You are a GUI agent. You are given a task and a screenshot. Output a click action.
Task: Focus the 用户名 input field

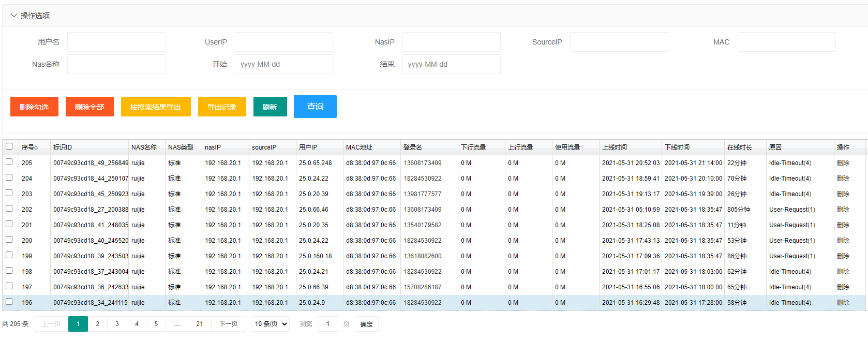pyautogui.click(x=116, y=42)
